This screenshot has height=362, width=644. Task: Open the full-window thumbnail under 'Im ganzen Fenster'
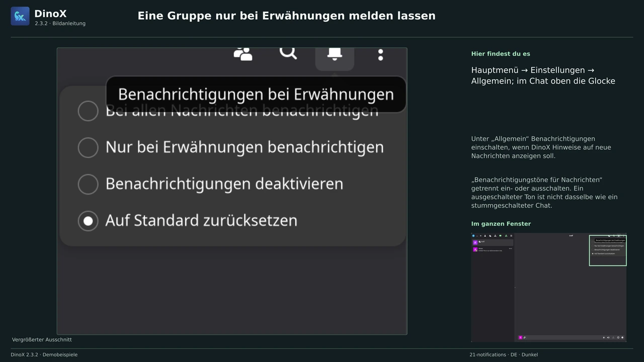pyautogui.click(x=549, y=288)
